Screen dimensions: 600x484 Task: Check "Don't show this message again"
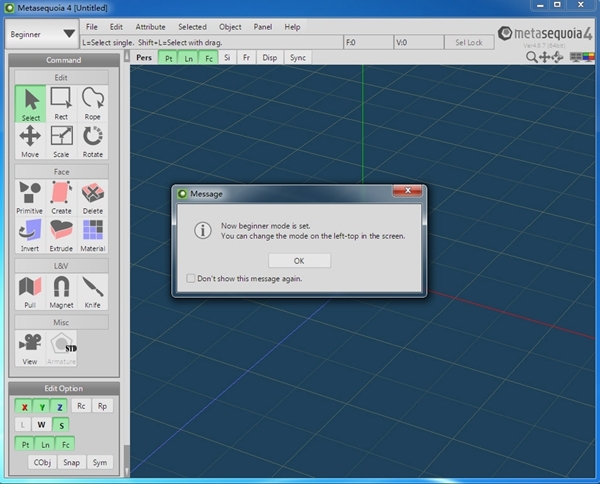pos(192,278)
